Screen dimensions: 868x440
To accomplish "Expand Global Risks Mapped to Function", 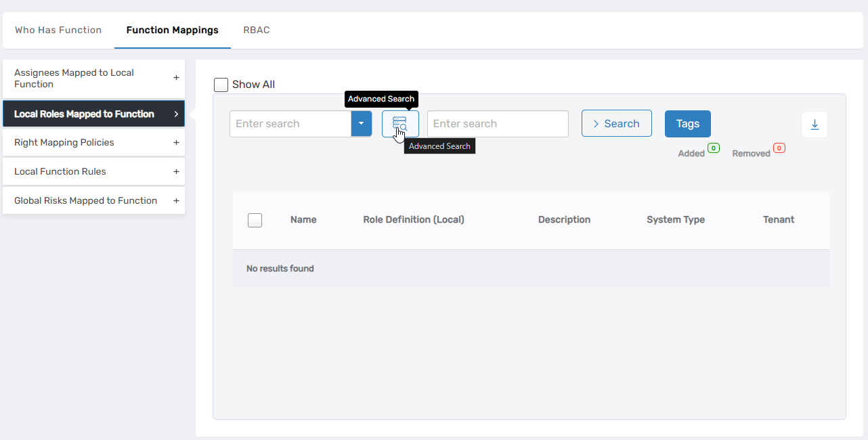I will pos(176,200).
